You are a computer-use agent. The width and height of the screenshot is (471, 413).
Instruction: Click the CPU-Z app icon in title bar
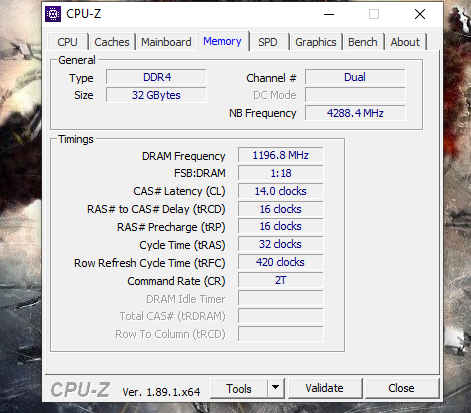pyautogui.click(x=53, y=14)
